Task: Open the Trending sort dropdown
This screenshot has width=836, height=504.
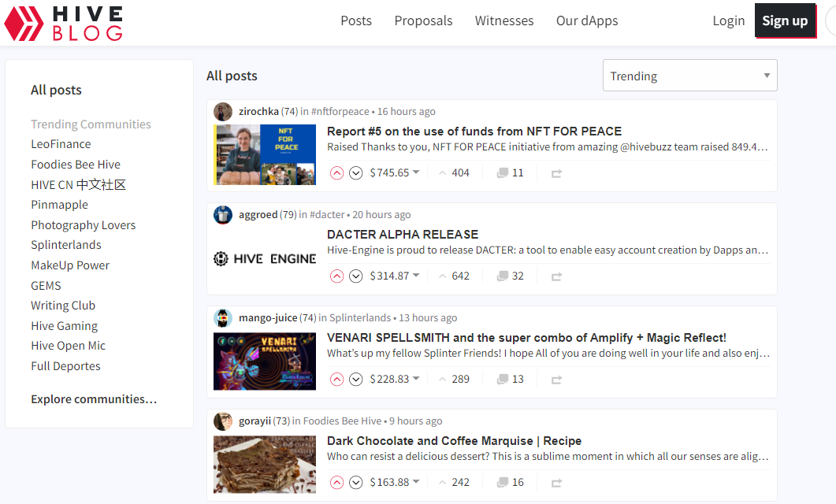Action: pyautogui.click(x=690, y=76)
